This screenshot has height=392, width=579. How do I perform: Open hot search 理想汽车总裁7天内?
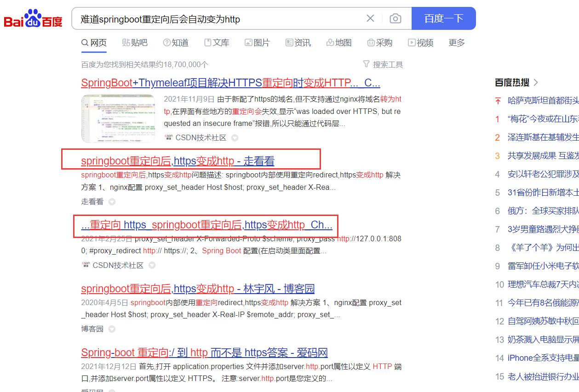[543, 284]
